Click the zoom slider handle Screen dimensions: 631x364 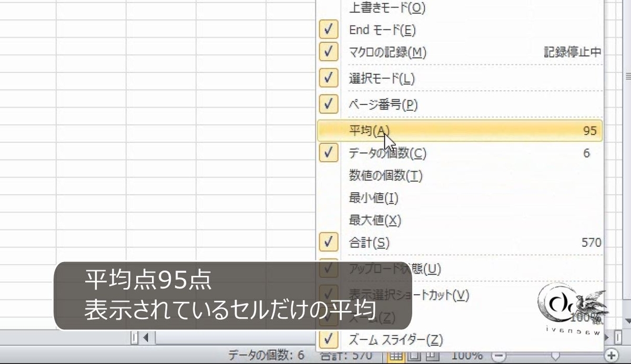[x=555, y=356]
